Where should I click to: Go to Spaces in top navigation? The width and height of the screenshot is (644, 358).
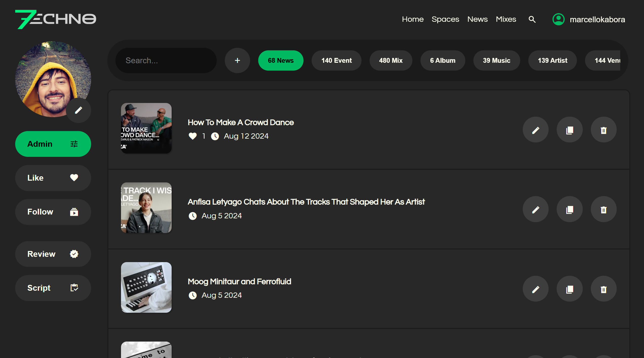point(445,19)
